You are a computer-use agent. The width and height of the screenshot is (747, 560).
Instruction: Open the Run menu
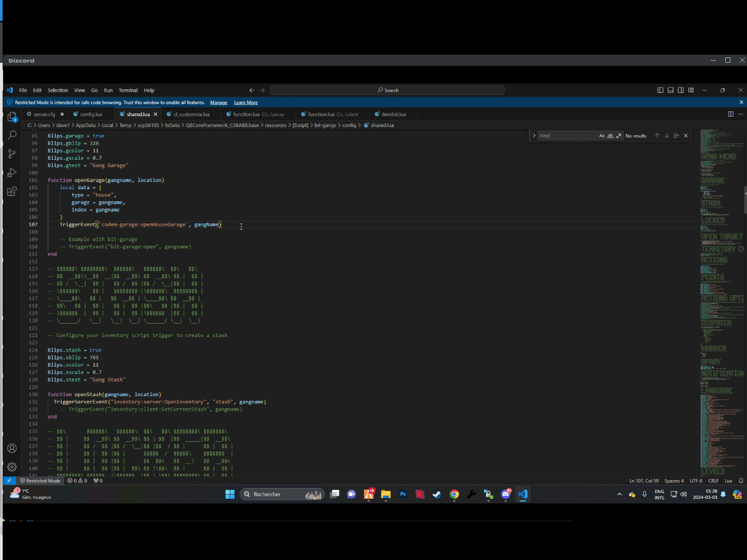pyautogui.click(x=108, y=90)
